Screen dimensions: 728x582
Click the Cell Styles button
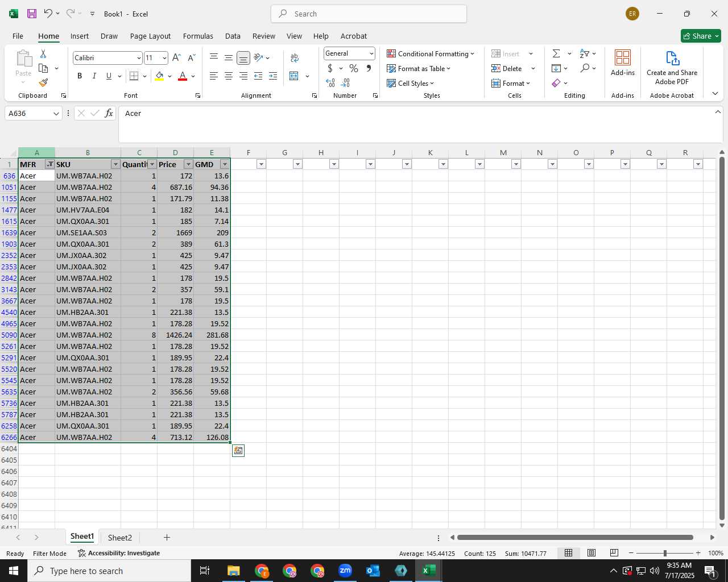pos(410,83)
